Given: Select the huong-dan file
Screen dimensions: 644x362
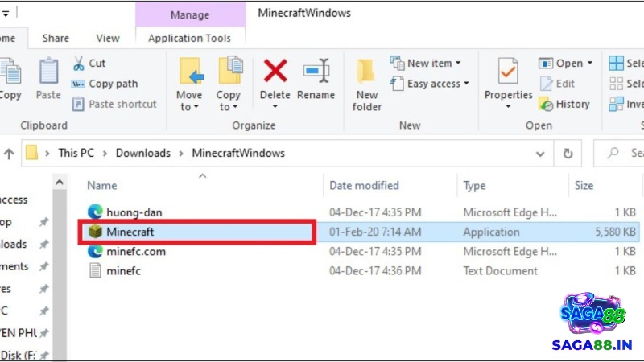Looking at the screenshot, I should pos(134,212).
